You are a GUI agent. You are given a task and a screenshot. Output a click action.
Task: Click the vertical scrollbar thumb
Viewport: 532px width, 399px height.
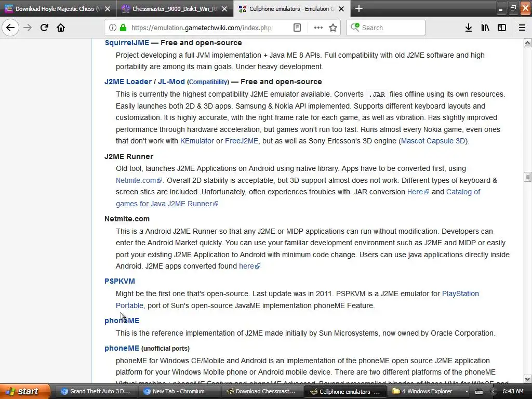pos(527,177)
